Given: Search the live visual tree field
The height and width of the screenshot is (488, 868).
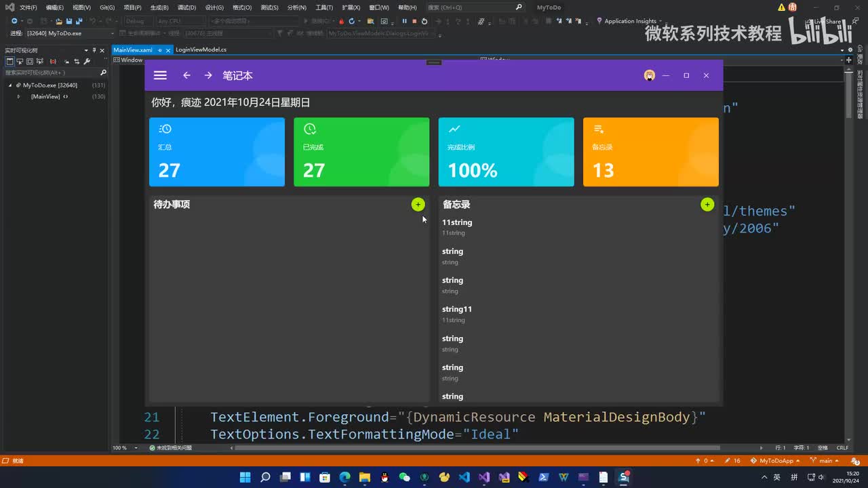Looking at the screenshot, I should (x=56, y=72).
